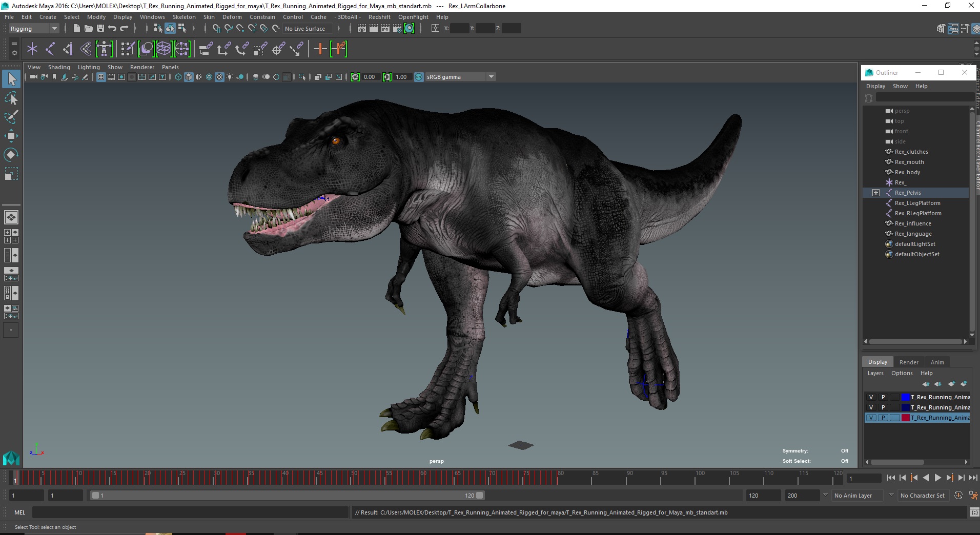Screen dimensions: 980x535
Task: Open the Render Settings clapper icon
Action: [x=397, y=29]
